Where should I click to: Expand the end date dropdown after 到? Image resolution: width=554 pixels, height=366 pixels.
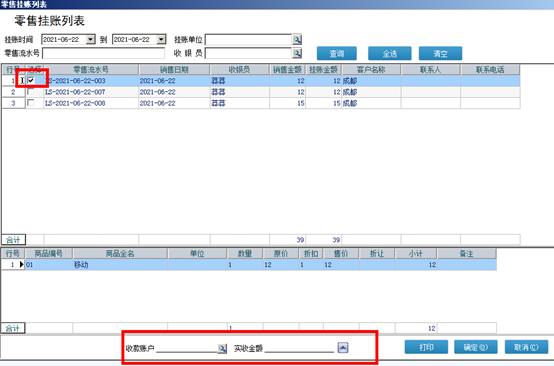point(161,40)
